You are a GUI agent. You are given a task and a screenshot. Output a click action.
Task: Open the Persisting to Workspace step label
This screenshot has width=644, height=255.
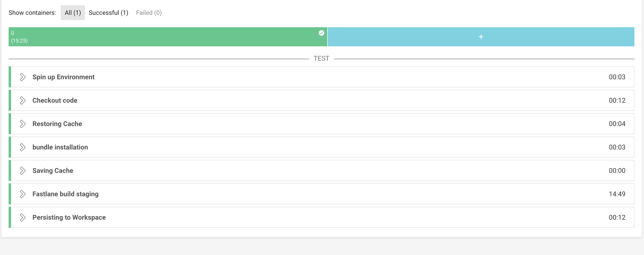(69, 218)
